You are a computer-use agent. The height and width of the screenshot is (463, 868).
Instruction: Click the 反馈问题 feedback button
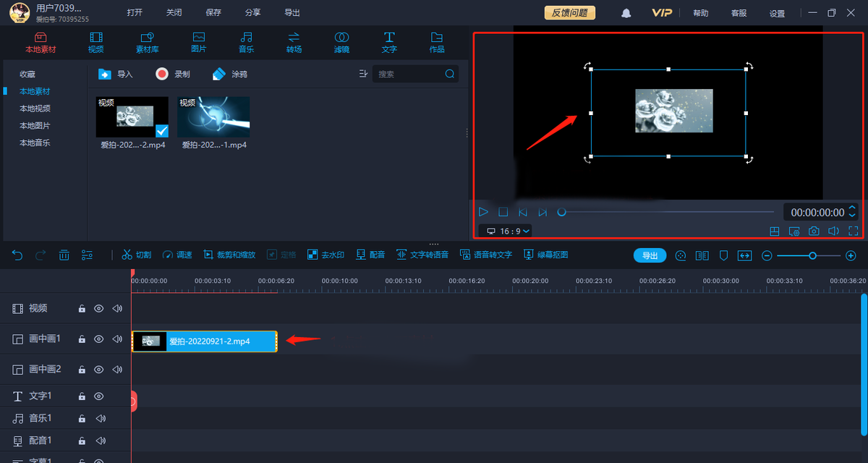pyautogui.click(x=570, y=13)
